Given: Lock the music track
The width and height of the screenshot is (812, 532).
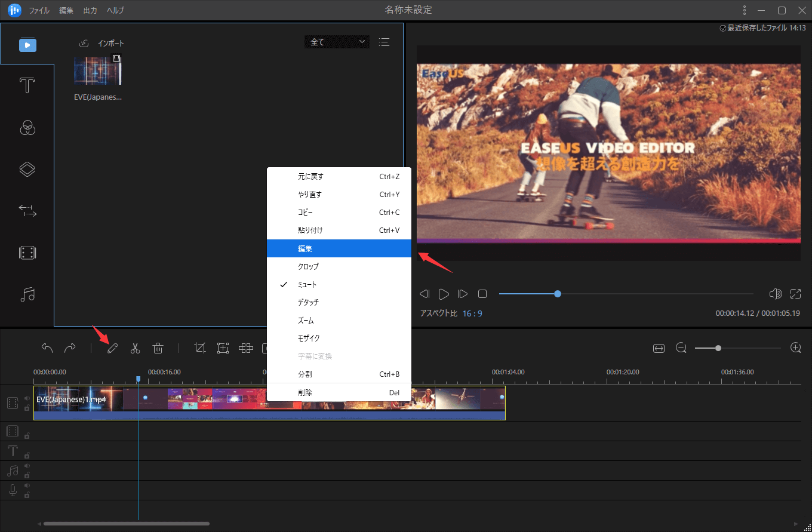Looking at the screenshot, I should 27,475.
